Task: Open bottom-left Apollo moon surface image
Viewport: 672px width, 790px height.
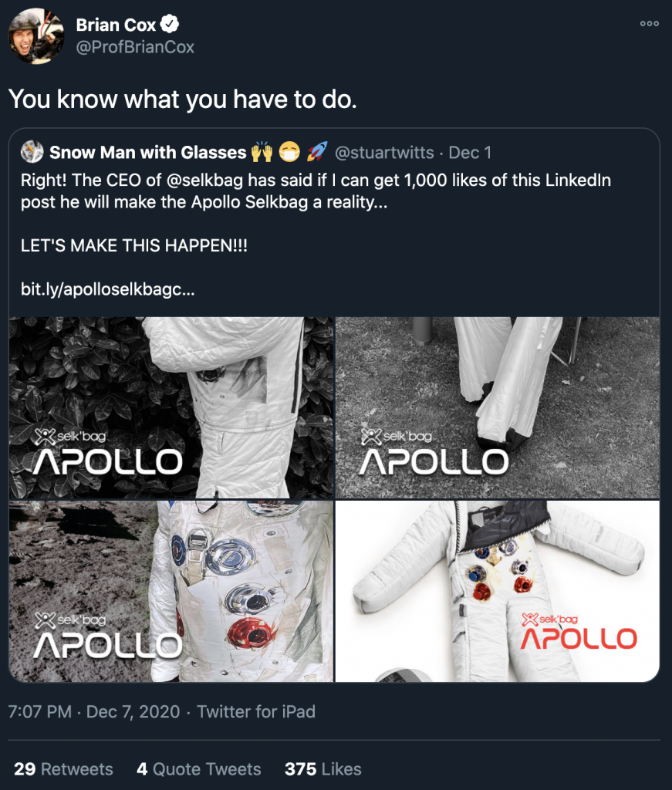Action: click(x=171, y=592)
